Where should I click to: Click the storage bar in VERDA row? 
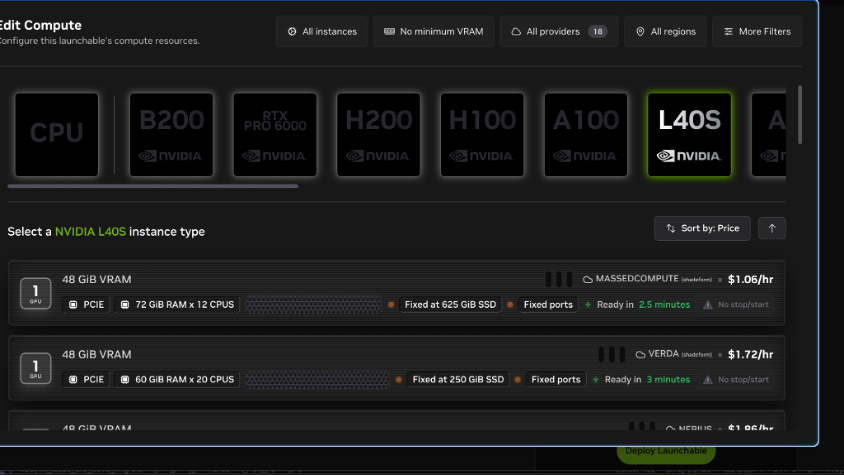(x=317, y=379)
